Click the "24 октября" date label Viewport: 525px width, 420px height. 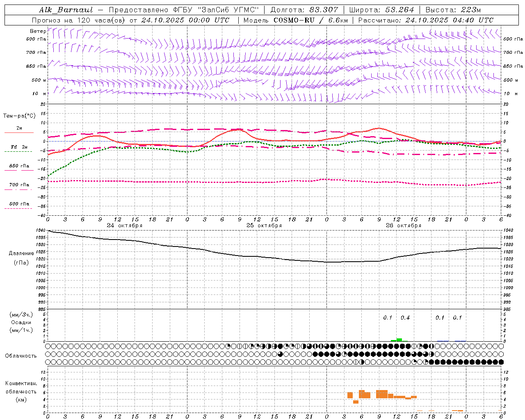tap(125, 226)
